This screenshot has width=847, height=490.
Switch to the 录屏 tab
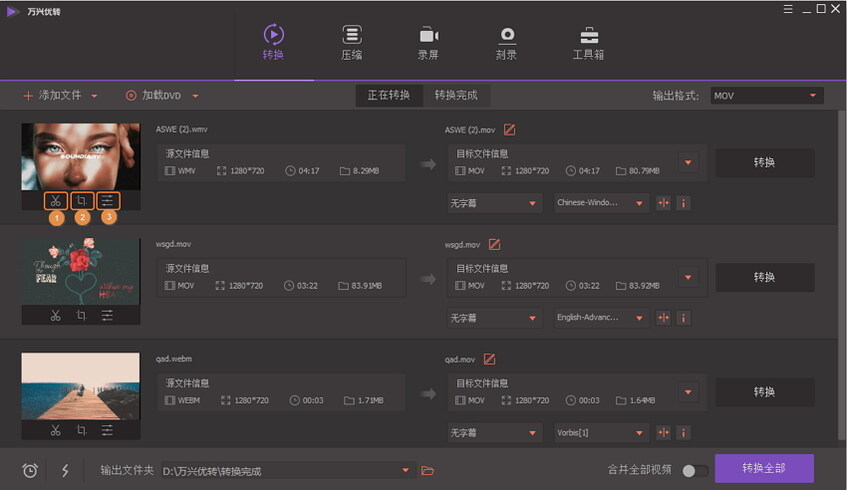pyautogui.click(x=428, y=42)
